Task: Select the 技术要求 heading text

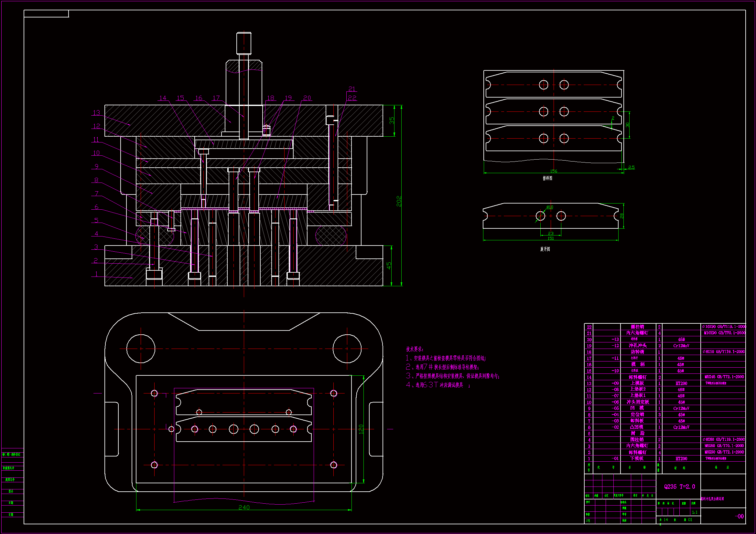Action: click(415, 349)
